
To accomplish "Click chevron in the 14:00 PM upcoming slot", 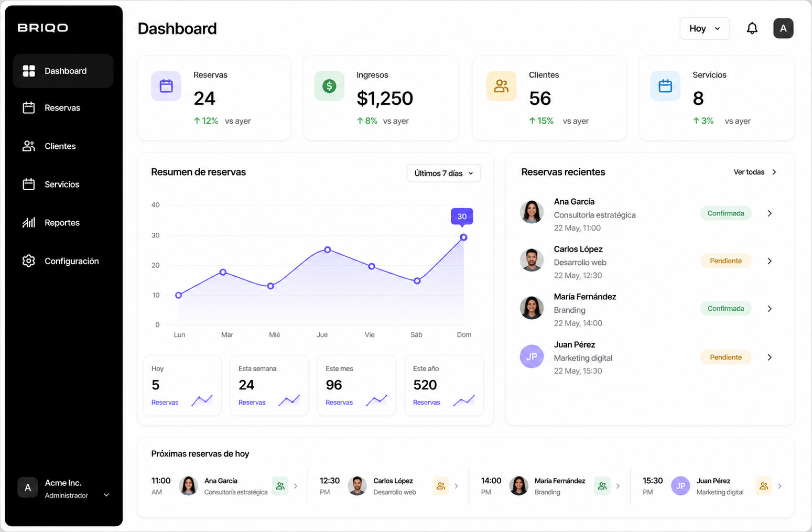I will click(x=618, y=486).
